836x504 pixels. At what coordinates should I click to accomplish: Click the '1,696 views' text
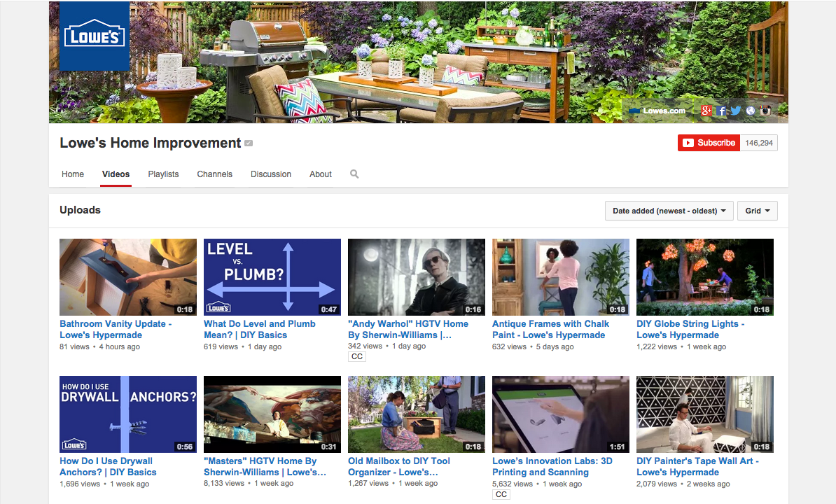point(80,484)
